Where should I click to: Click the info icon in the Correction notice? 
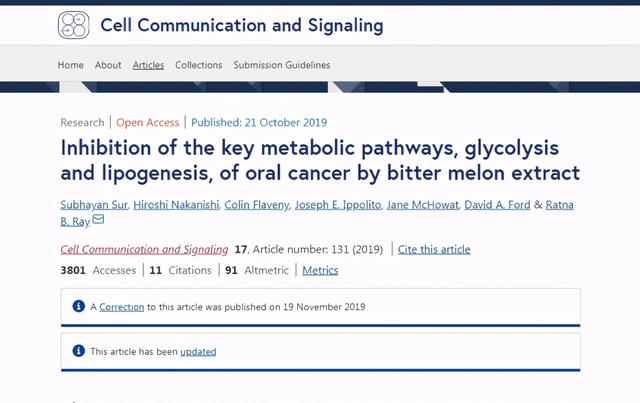79,306
